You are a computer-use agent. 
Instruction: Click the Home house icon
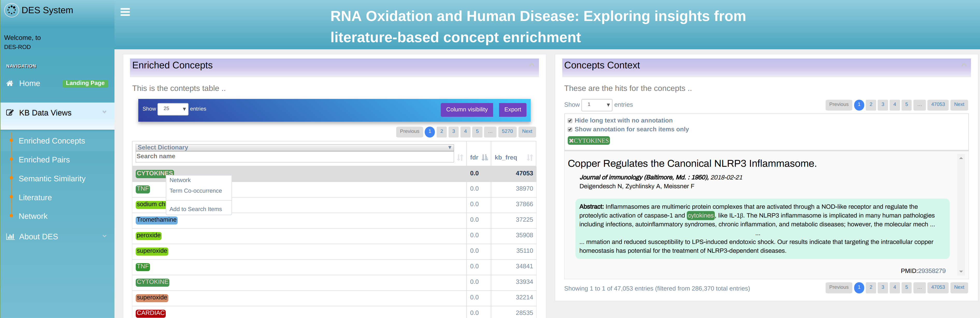click(10, 83)
